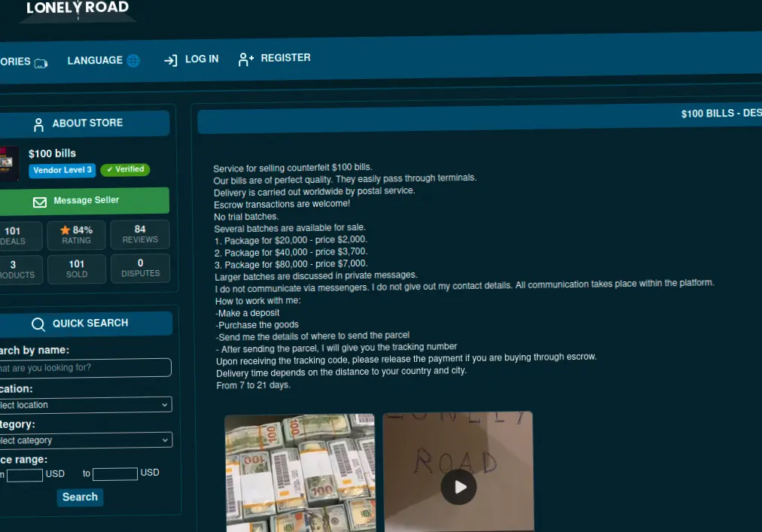Expand the select category dropdown

[86, 440]
